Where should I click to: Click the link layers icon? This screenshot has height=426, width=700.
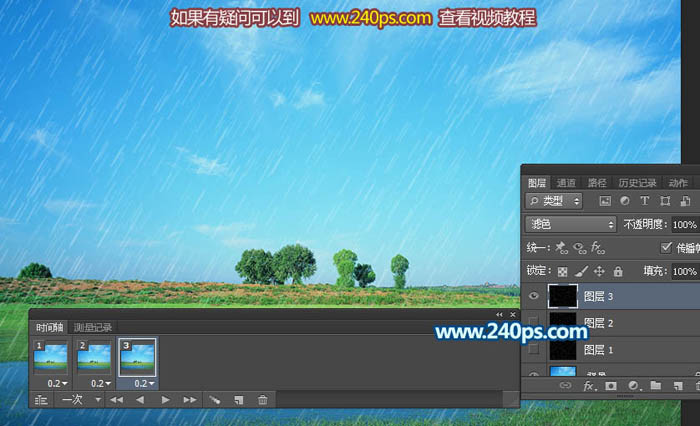click(565, 385)
